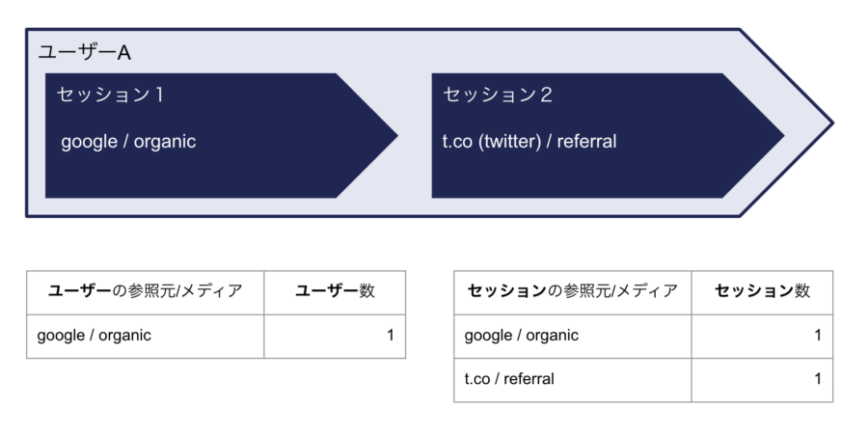
Task: Click the セッション数 column header
Action: pyautogui.click(x=762, y=291)
